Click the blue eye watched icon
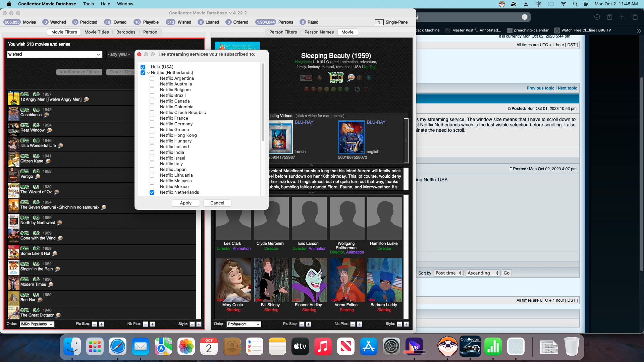The height and width of the screenshot is (362, 644). 357,89
